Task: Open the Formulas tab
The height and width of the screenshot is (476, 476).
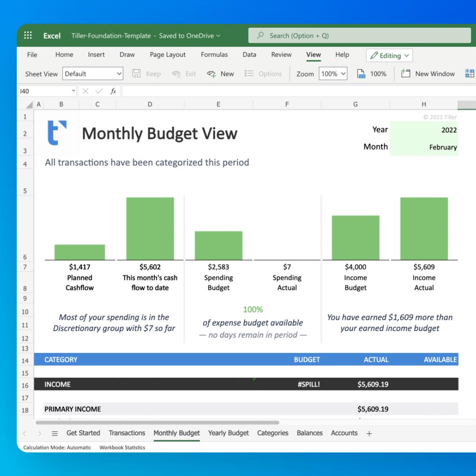Action: click(214, 55)
